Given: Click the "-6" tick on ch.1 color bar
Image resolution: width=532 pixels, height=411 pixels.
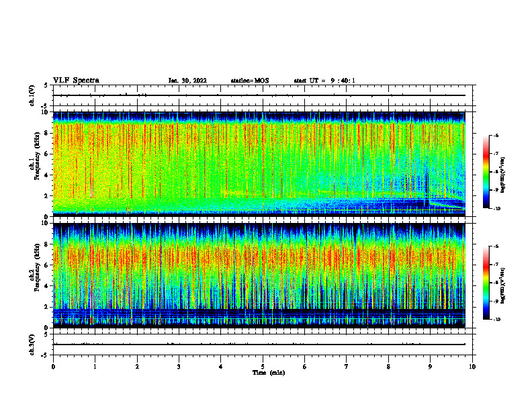Looking at the screenshot, I should click(496, 135).
